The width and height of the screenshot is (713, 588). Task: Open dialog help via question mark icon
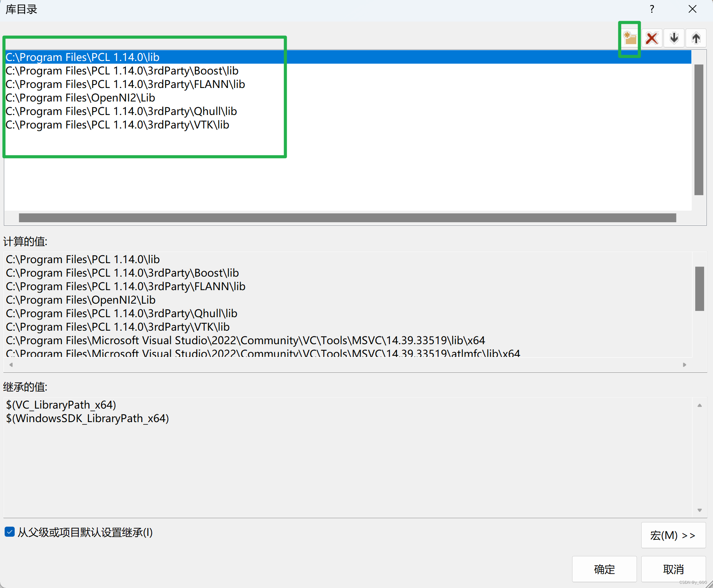[652, 9]
